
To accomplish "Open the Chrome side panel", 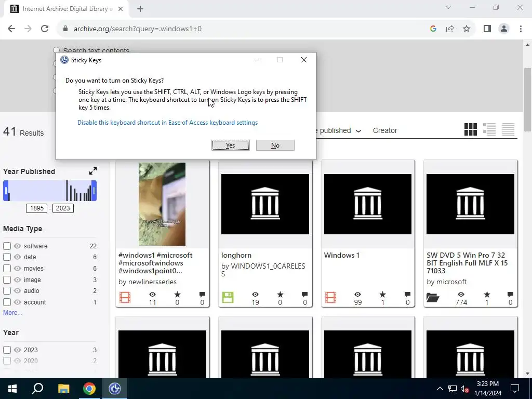I will tap(487, 29).
